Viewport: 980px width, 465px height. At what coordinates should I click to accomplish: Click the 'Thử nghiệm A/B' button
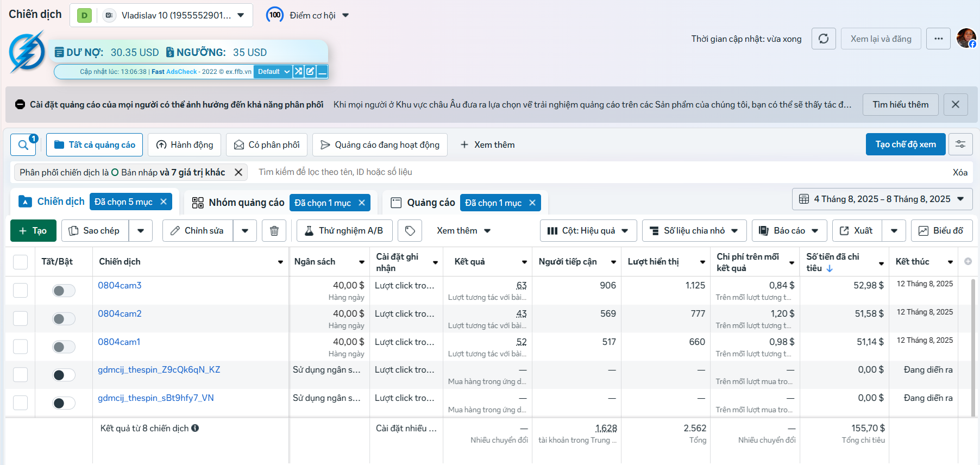(344, 231)
